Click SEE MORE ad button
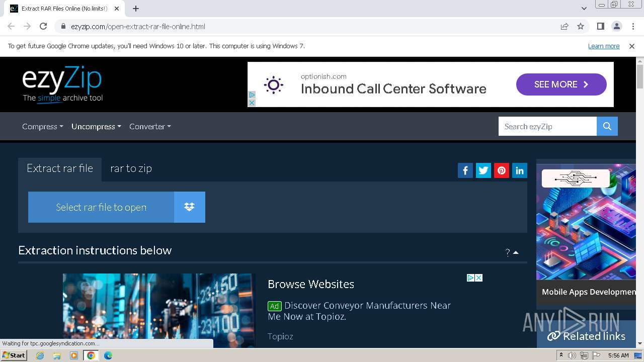The width and height of the screenshot is (644, 362). tap(561, 84)
